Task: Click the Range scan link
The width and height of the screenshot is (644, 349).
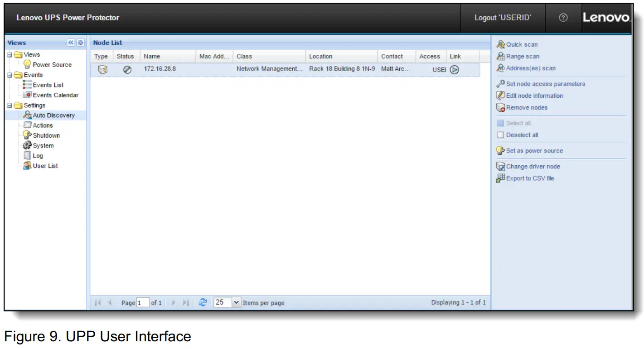Action: [x=523, y=56]
